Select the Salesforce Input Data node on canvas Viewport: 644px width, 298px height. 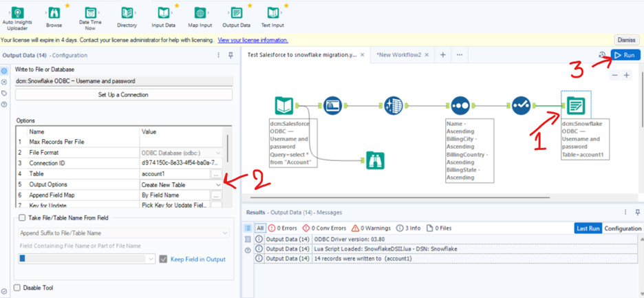pos(284,105)
